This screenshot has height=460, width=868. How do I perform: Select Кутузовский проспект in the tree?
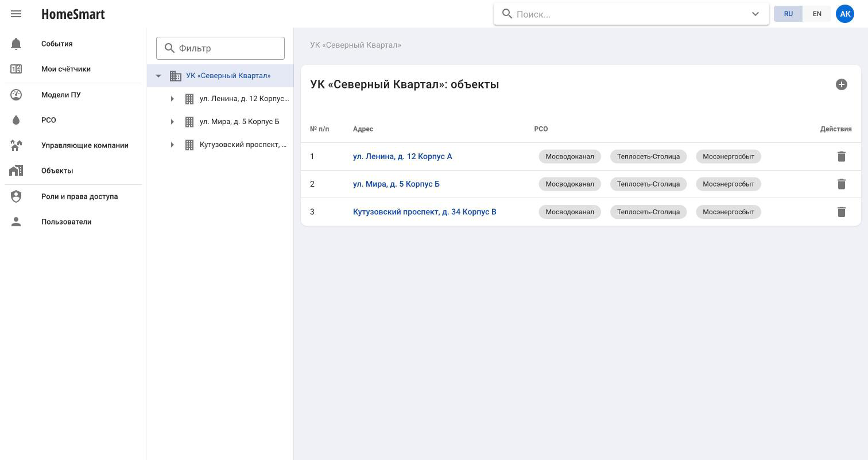click(x=243, y=145)
